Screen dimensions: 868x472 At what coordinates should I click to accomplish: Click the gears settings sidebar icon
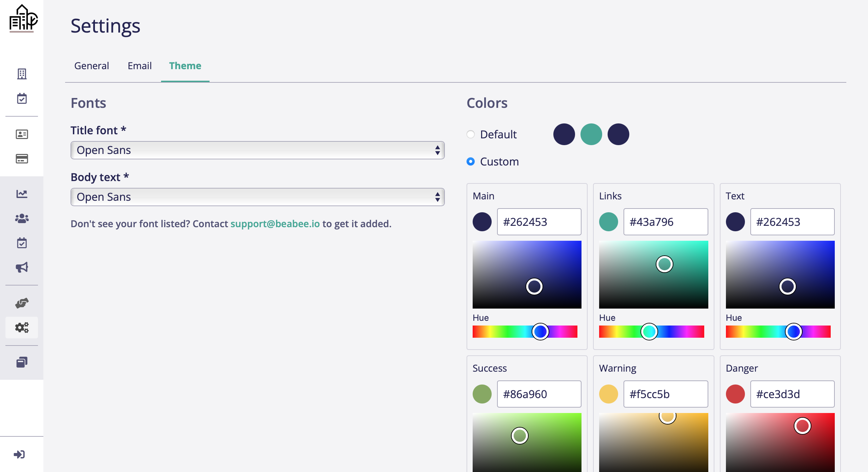[22, 328]
